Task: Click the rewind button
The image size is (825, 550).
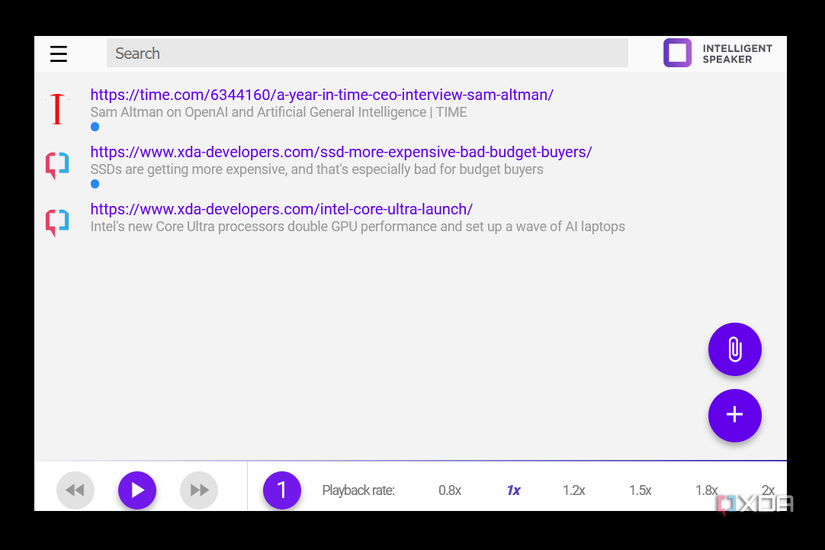Action: tap(75, 491)
